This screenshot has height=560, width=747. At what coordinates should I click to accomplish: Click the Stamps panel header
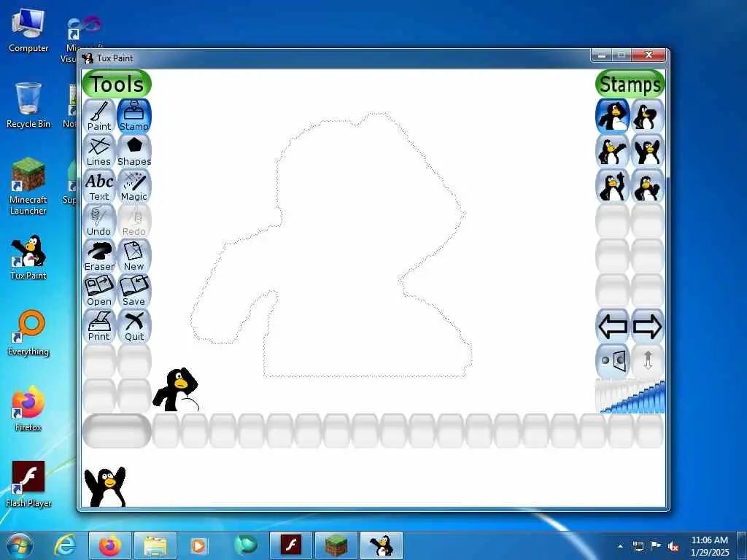(x=630, y=84)
